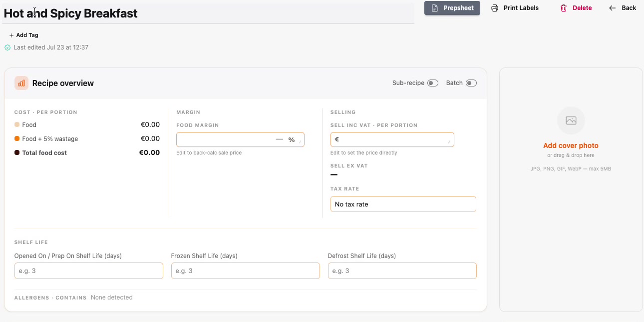The height and width of the screenshot is (322, 644).
Task: Click the image placeholder icon for cover photo
Action: 571,120
